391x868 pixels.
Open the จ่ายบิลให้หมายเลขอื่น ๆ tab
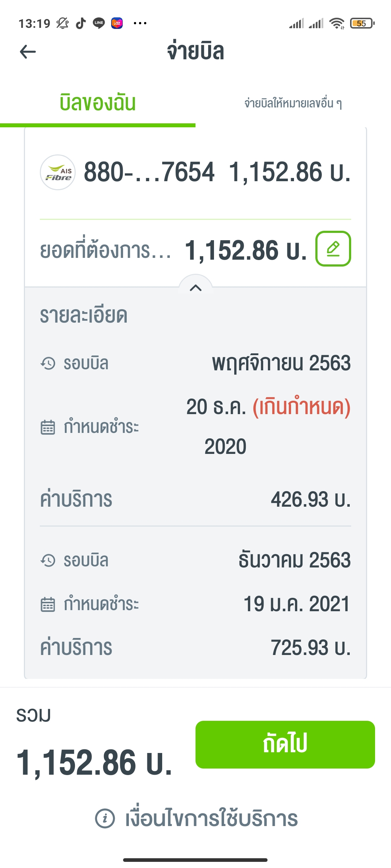293,103
